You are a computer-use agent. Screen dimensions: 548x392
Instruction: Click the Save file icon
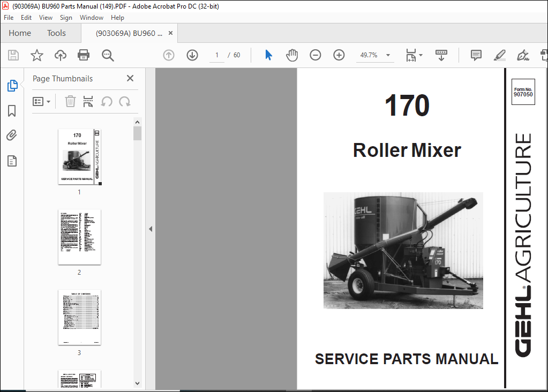pos(13,55)
